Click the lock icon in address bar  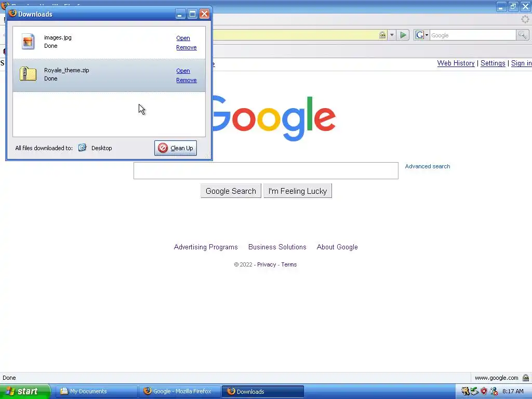(382, 35)
